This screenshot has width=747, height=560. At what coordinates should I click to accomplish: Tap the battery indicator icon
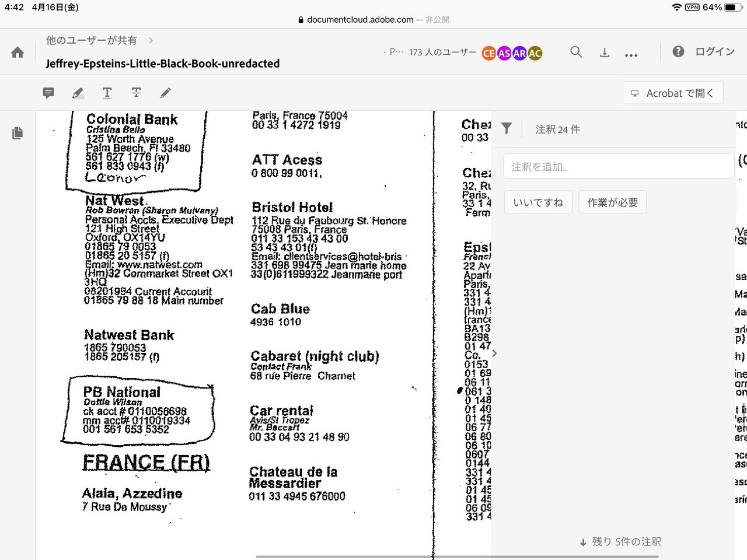pos(733,7)
